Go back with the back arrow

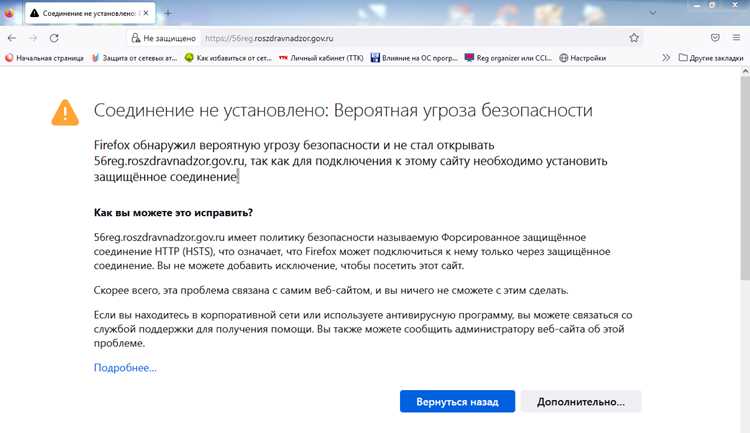(x=12, y=38)
